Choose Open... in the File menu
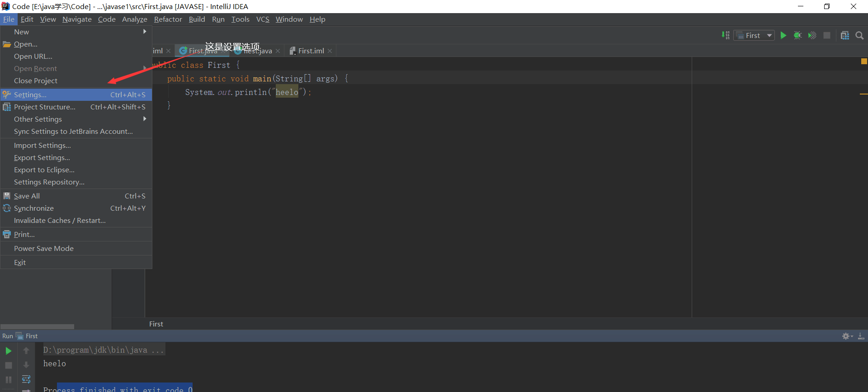This screenshot has width=868, height=392. click(x=76, y=44)
